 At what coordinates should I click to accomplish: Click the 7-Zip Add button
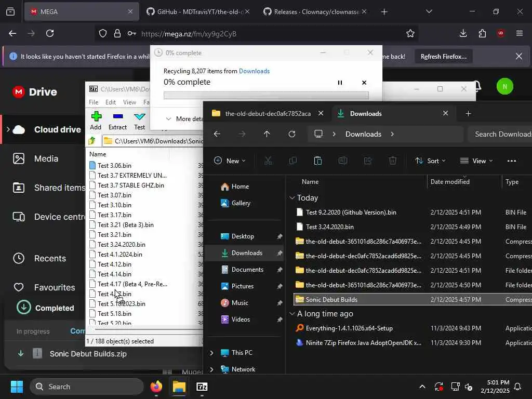96,121
